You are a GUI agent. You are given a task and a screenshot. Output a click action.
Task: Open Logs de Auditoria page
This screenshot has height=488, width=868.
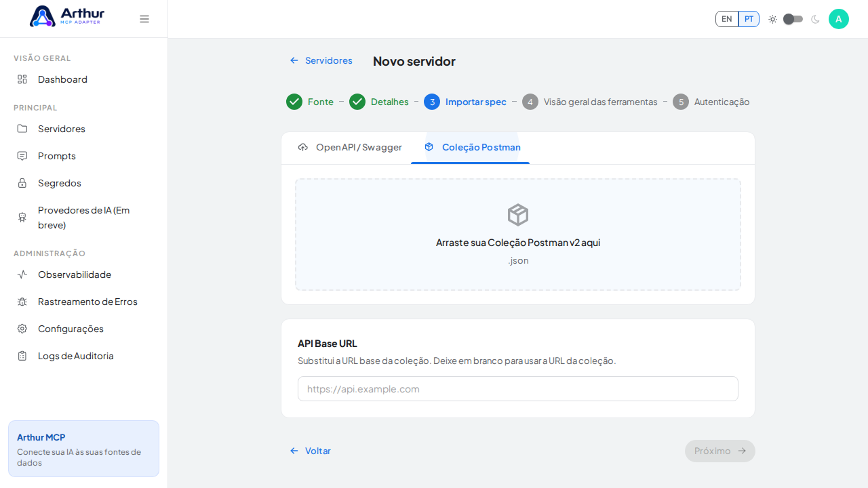click(84, 356)
